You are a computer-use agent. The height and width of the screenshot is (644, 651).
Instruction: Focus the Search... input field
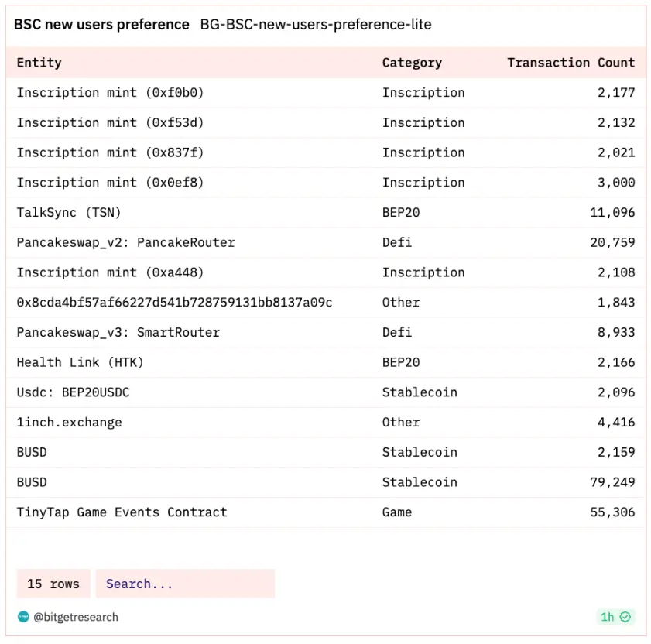[185, 584]
